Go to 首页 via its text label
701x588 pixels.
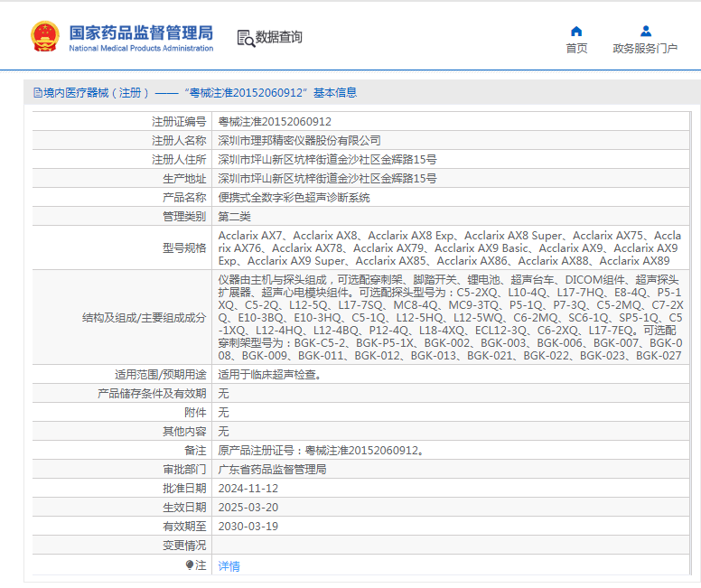[576, 49]
